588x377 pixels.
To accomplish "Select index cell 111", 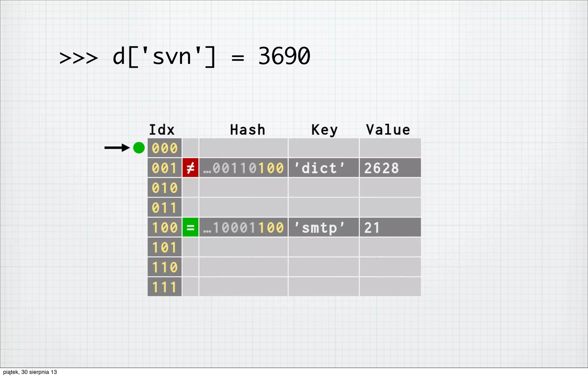I will (x=165, y=287).
